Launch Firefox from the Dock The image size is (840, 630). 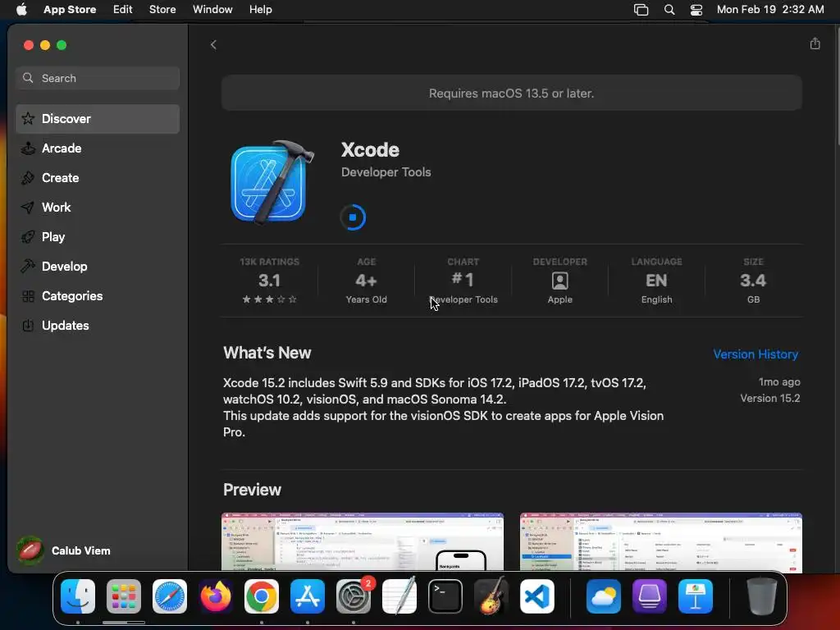[x=216, y=596]
